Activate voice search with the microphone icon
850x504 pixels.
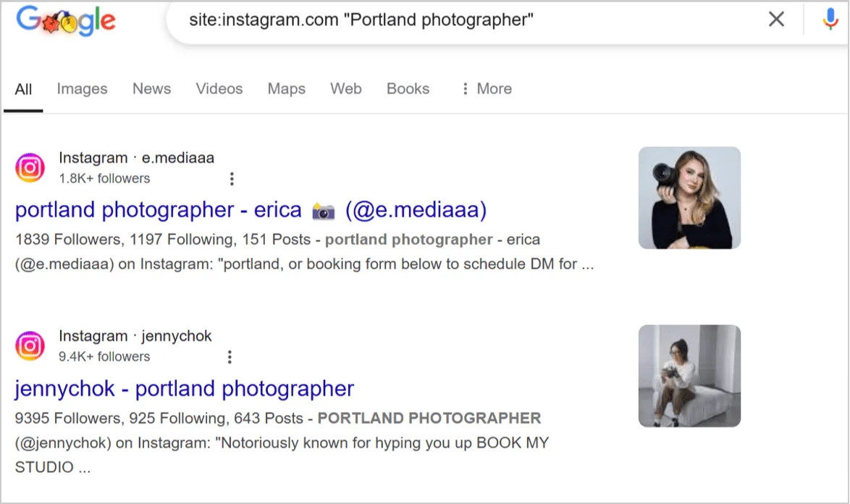pos(830,19)
